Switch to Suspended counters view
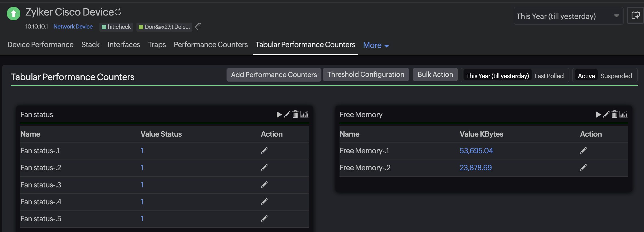The width and height of the screenshot is (644, 232). pos(616,76)
